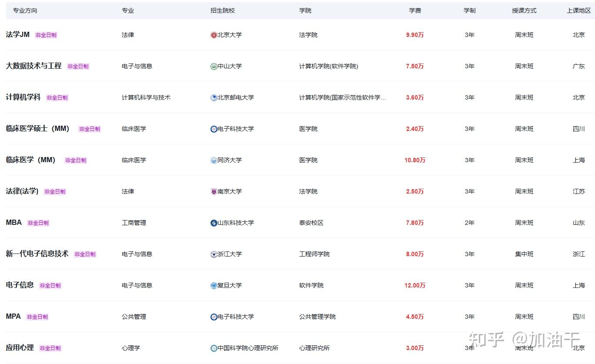Open the 法律(法学) program link
Screen dimensions: 595x364
(22, 191)
